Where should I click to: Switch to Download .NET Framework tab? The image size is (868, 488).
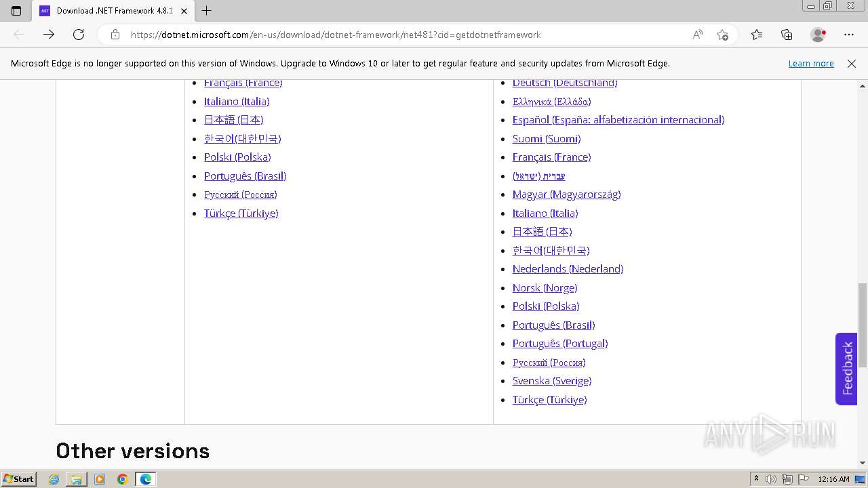pyautogui.click(x=114, y=11)
